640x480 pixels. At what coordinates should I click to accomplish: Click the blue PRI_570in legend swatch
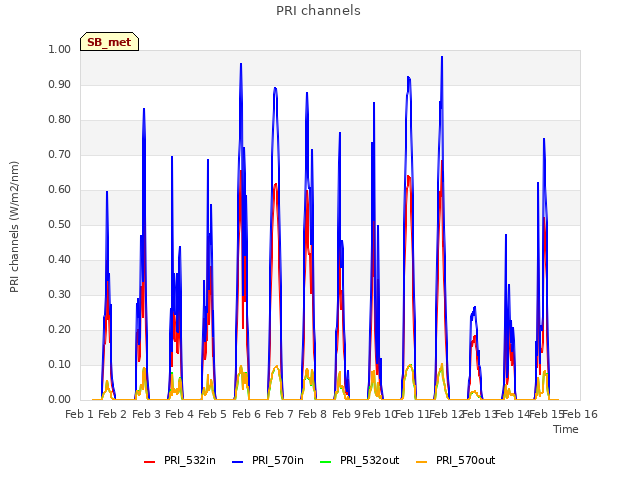238,462
